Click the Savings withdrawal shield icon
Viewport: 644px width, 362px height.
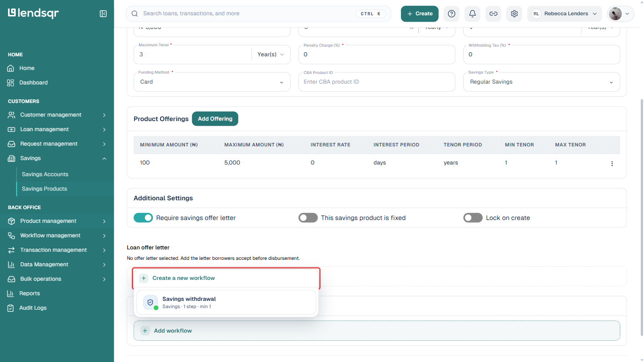(150, 302)
